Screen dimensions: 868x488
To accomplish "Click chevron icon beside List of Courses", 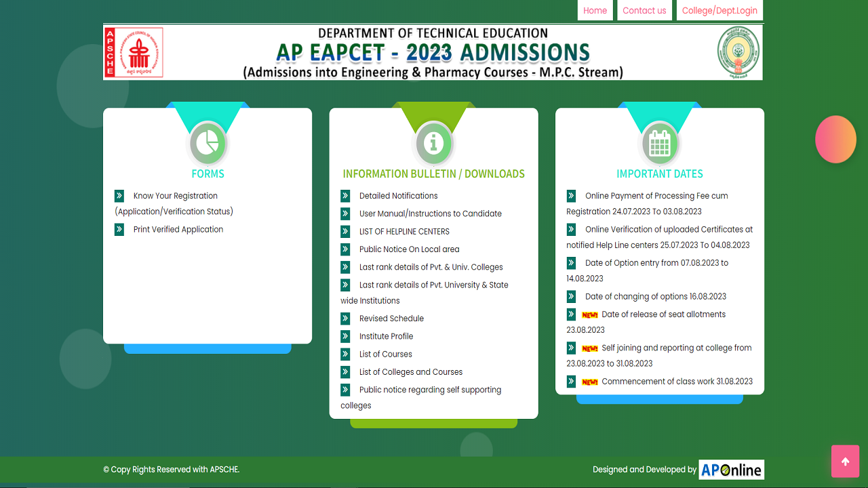I will [x=345, y=354].
